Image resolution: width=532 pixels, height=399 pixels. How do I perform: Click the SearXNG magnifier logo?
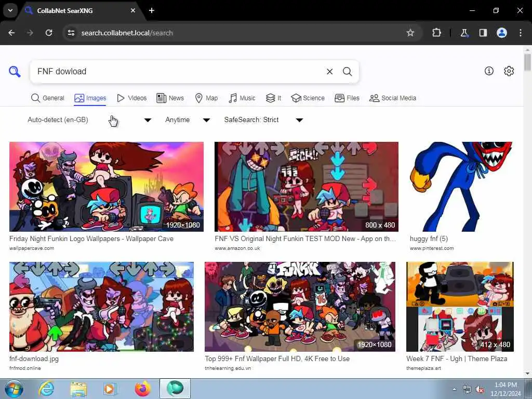point(15,71)
